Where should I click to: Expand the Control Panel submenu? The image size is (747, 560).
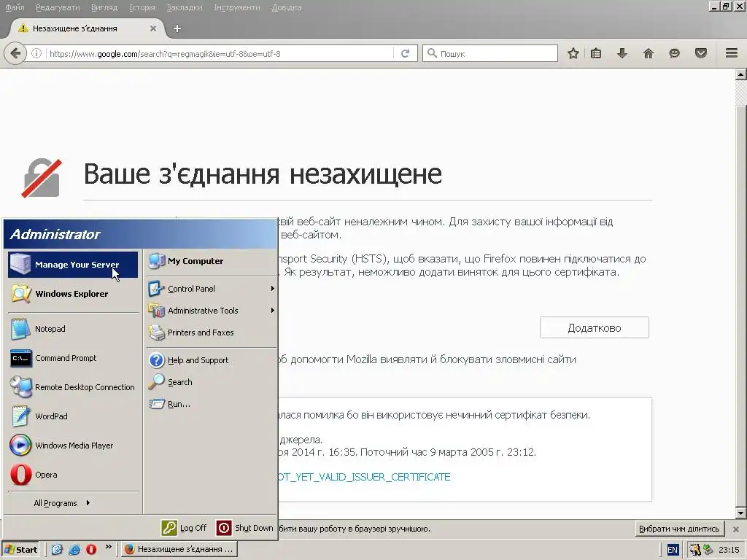(x=212, y=289)
